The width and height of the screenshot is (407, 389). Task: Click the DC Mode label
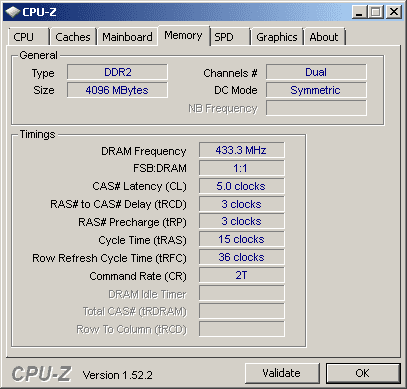click(x=236, y=90)
